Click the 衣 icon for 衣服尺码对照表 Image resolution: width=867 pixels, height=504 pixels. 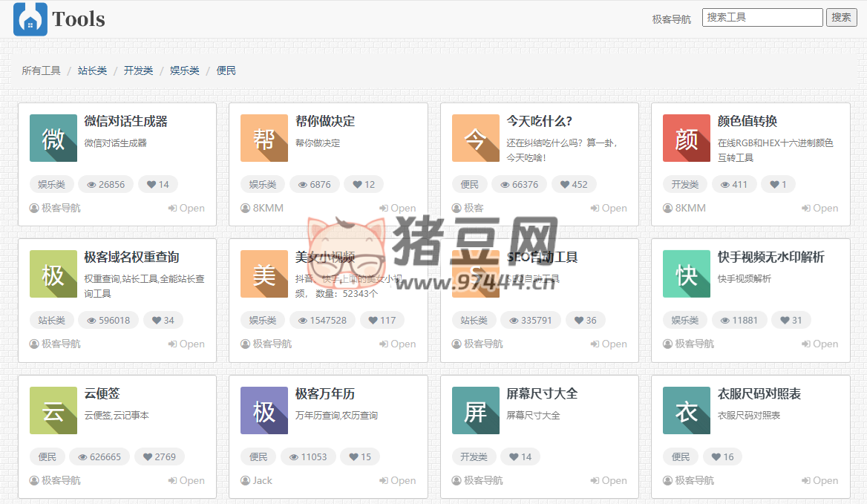click(686, 410)
